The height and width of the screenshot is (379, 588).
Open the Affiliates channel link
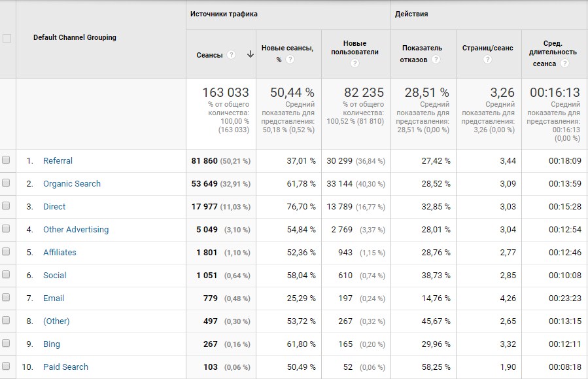pyautogui.click(x=60, y=252)
